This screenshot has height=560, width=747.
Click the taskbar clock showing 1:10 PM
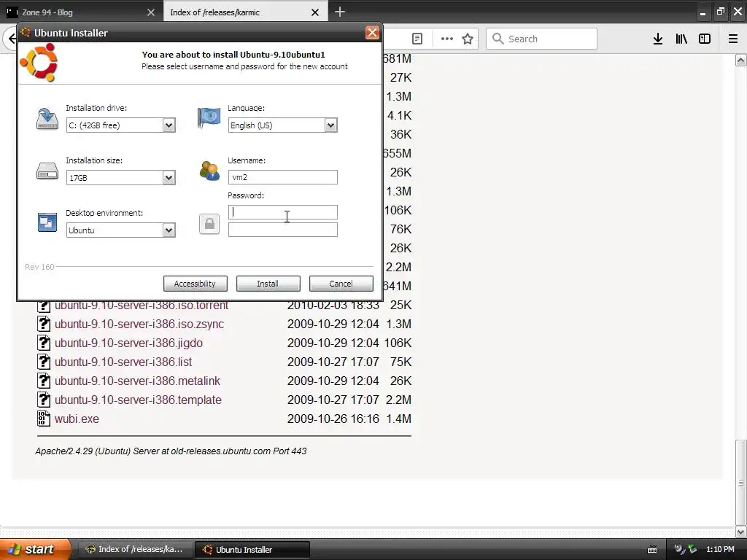point(720,550)
